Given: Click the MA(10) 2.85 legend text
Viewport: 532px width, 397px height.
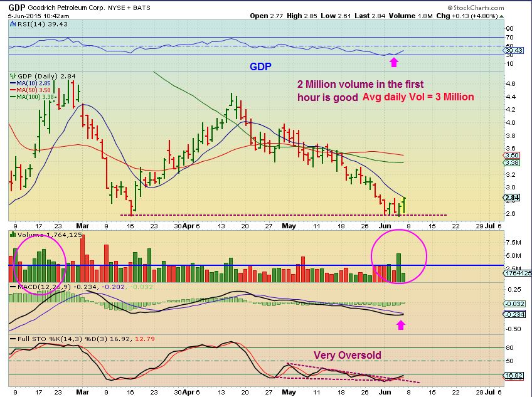Looking at the screenshot, I should [x=34, y=83].
